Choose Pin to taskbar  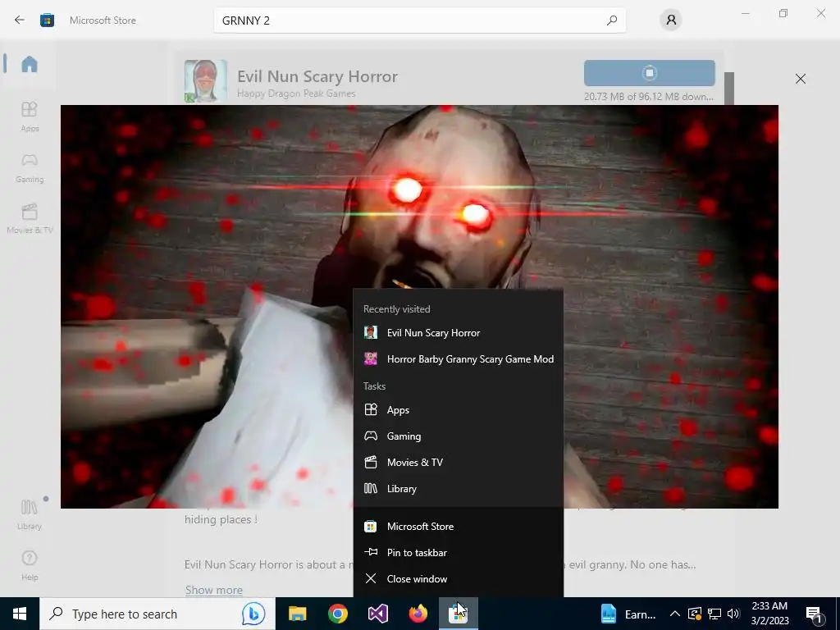(458, 552)
